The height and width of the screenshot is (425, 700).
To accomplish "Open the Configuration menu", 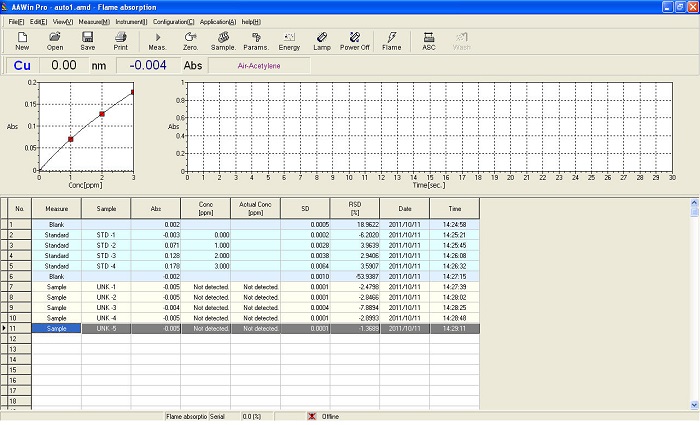I will coord(174,21).
